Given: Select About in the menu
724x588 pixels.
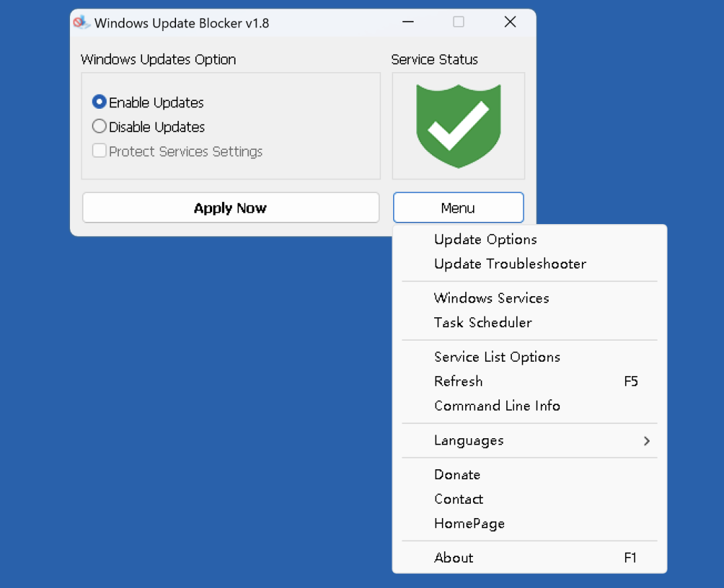Looking at the screenshot, I should pyautogui.click(x=529, y=558).
